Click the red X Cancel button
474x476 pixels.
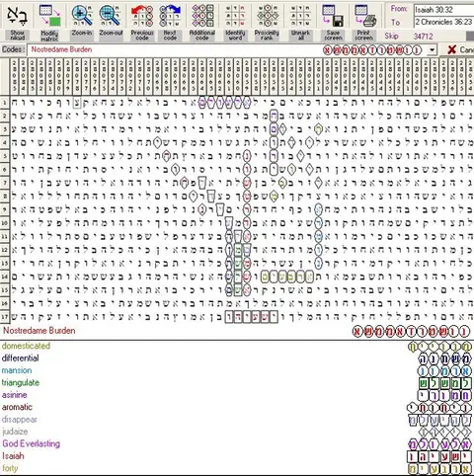point(460,49)
